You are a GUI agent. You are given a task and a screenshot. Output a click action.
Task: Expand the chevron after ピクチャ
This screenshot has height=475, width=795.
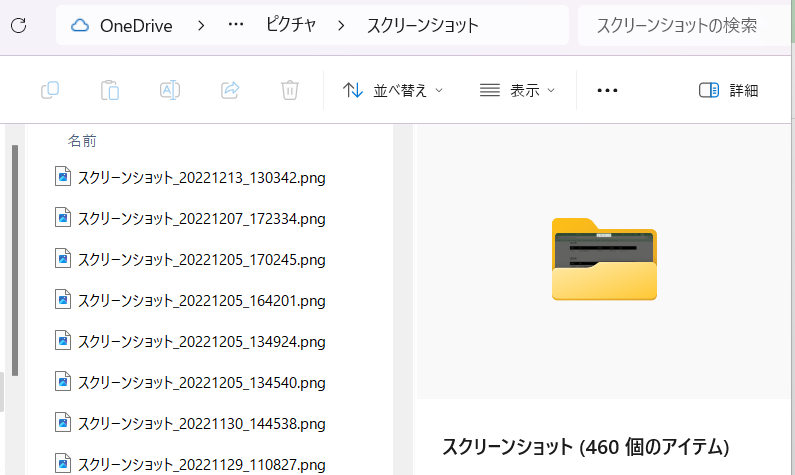point(341,25)
